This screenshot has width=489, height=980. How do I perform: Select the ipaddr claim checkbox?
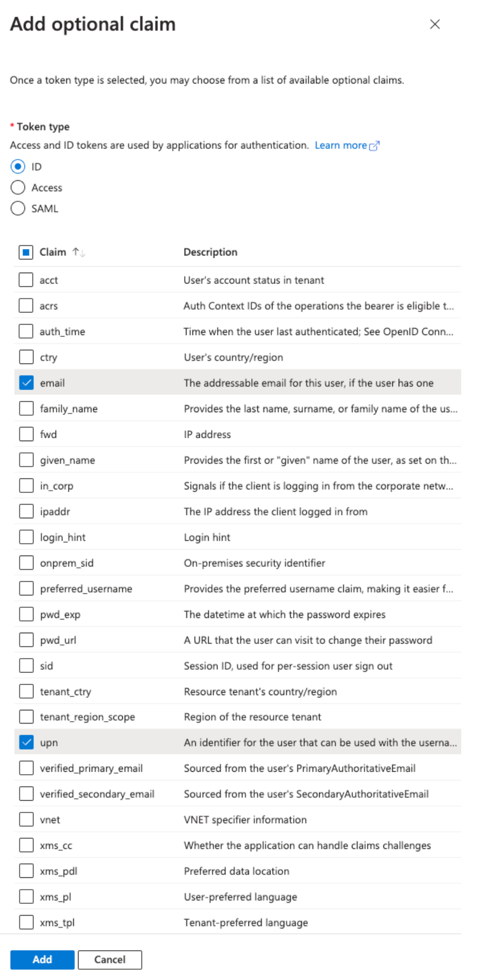pyautogui.click(x=27, y=511)
